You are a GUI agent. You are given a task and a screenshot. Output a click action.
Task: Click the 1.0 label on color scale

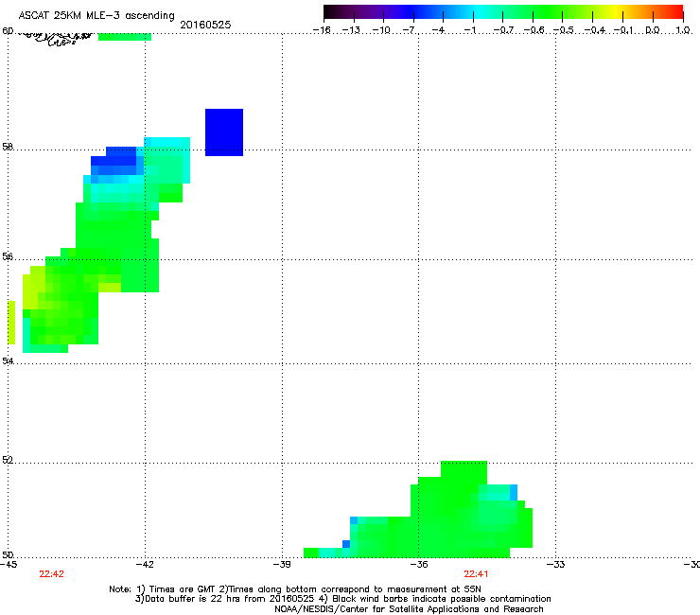[683, 30]
